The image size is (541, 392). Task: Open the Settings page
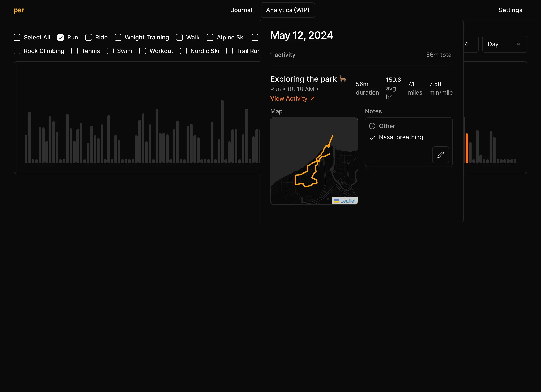pyautogui.click(x=510, y=10)
